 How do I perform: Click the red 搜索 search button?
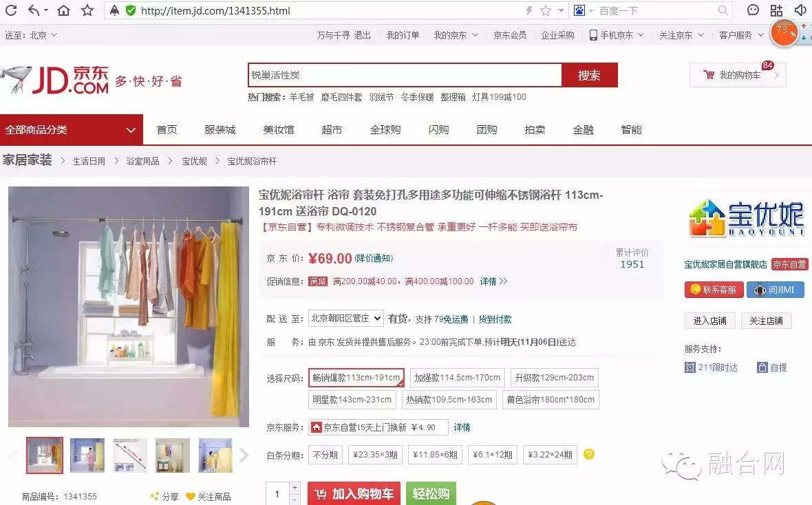click(589, 75)
